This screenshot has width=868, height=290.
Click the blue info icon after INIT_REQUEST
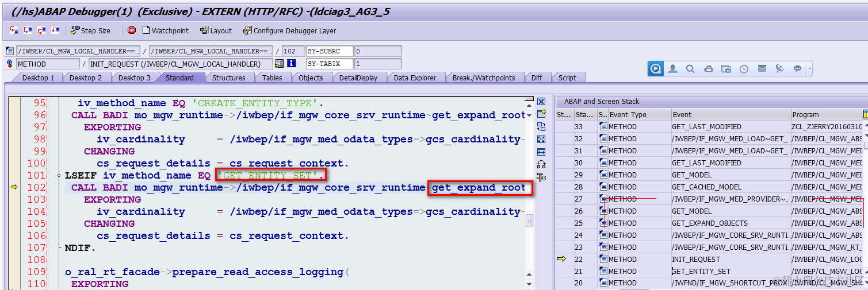pyautogui.click(x=291, y=64)
